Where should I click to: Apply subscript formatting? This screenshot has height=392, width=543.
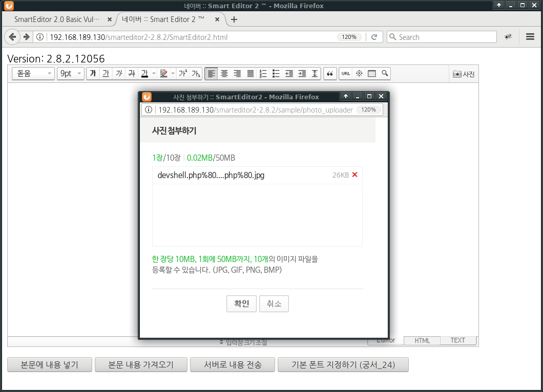(x=196, y=73)
